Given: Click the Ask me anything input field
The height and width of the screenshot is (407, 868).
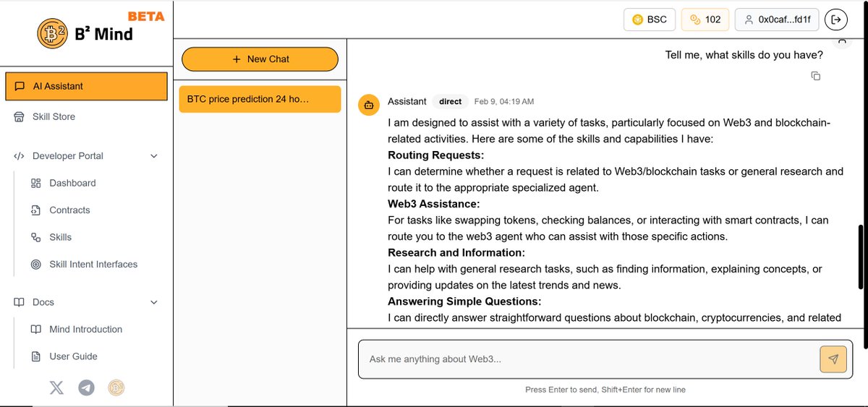Looking at the screenshot, I should click(590, 359).
